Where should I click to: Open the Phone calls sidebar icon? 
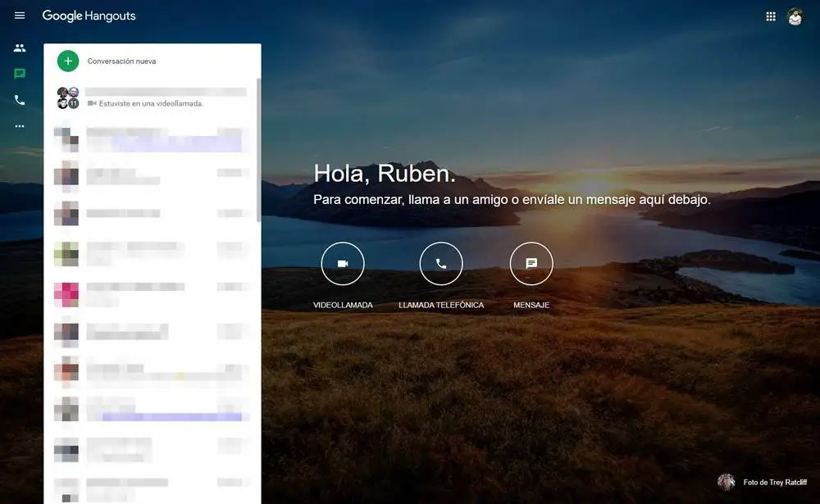point(20,100)
